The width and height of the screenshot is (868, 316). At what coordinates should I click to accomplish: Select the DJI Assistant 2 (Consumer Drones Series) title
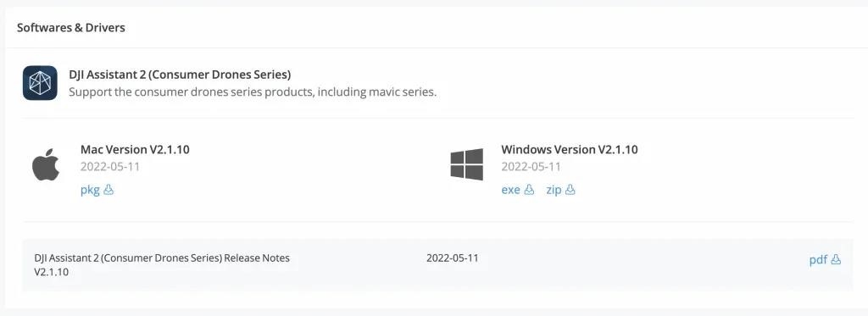(180, 75)
